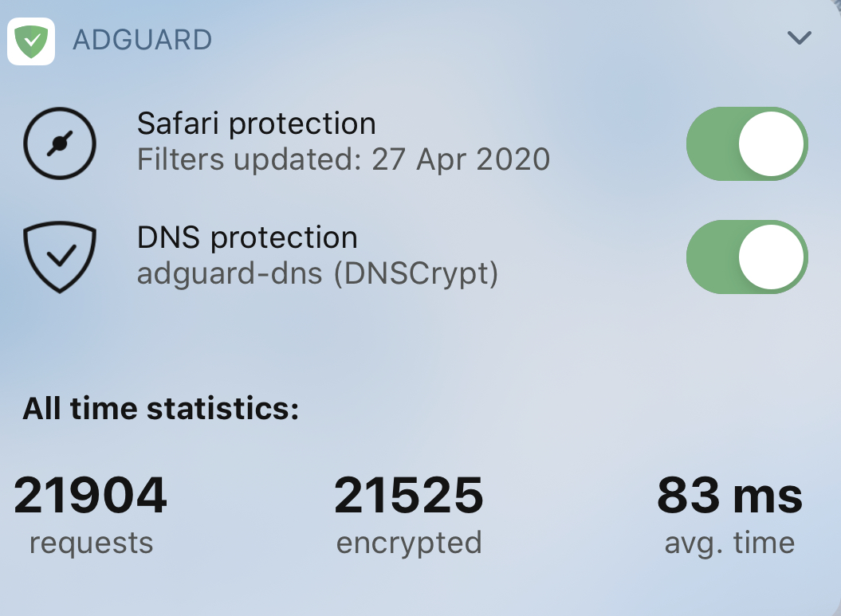Click the 21525 encrypted count
841x616 pixels.
409,496
